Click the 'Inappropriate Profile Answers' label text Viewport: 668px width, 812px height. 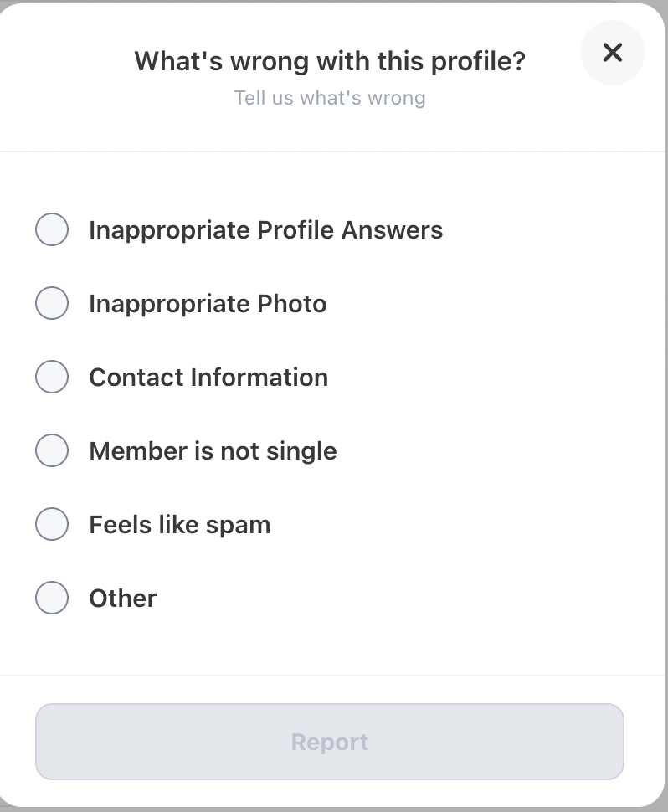[x=265, y=230]
